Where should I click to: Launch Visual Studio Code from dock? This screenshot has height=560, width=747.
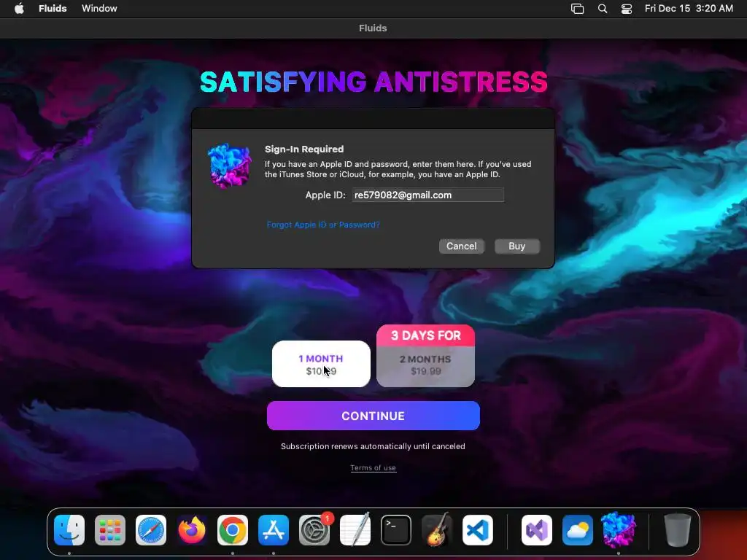click(478, 529)
